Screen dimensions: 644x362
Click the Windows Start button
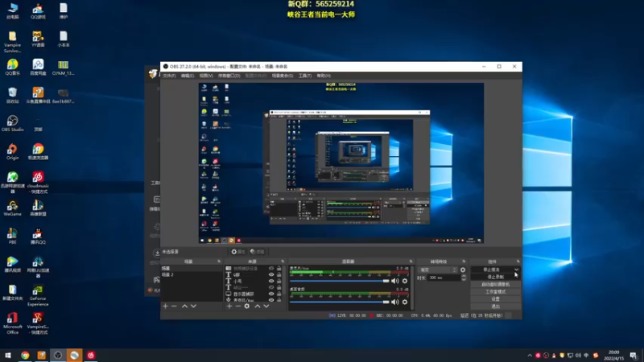8,355
